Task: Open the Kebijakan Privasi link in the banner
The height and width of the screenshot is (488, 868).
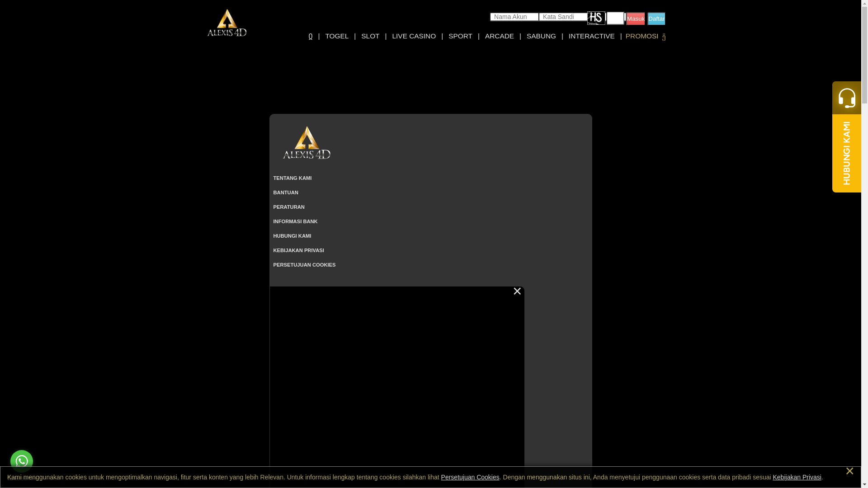Action: [x=797, y=477]
